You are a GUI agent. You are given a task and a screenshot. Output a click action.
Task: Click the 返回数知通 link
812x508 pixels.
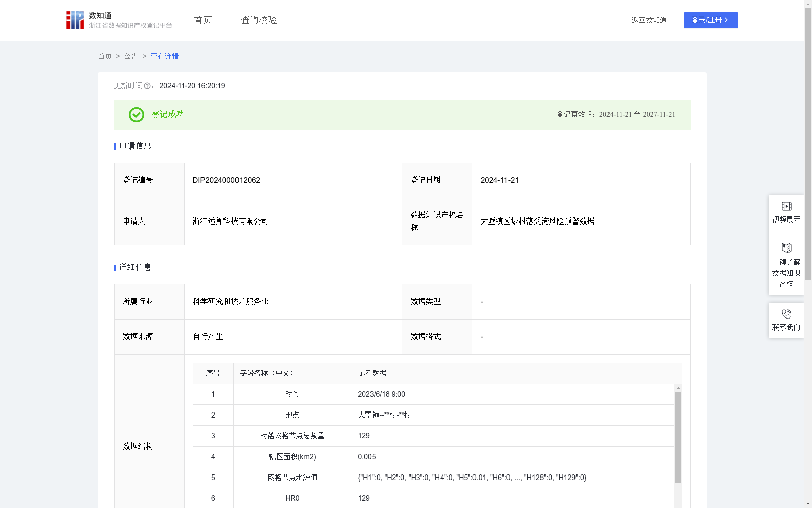click(x=649, y=20)
